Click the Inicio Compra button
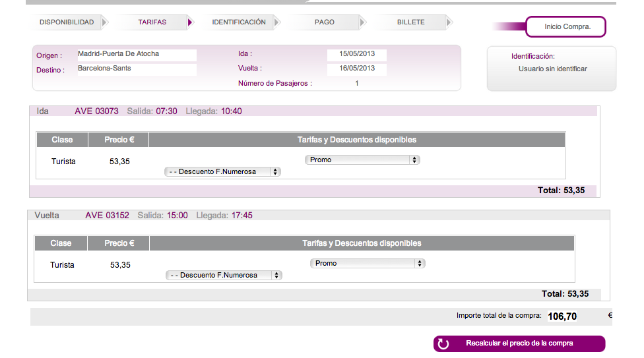644x358 pixels. pyautogui.click(x=566, y=27)
